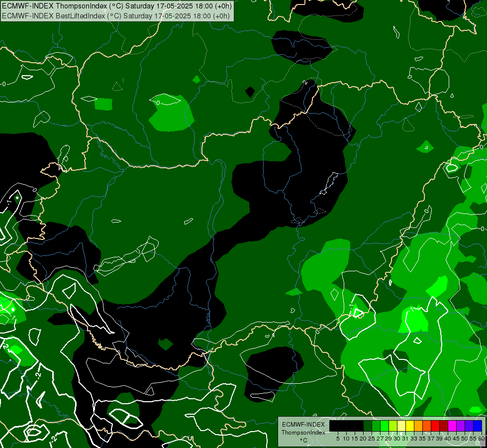The image size is (487, 448).
Task: Pick the orange 33–35 legend swatch
Action: (418, 426)
